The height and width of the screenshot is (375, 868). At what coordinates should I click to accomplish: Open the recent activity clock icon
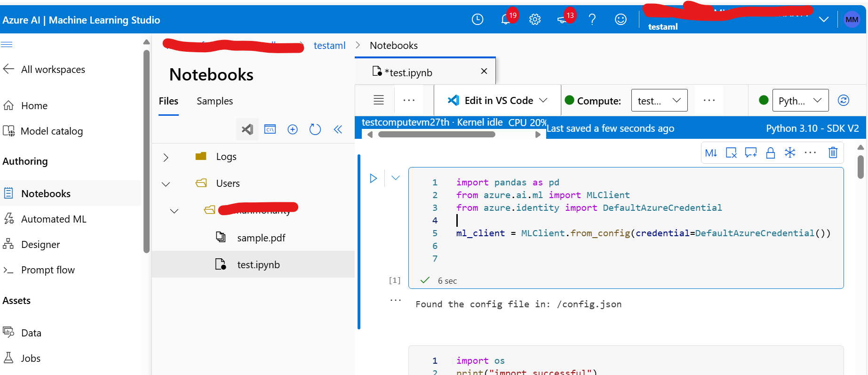(x=478, y=19)
